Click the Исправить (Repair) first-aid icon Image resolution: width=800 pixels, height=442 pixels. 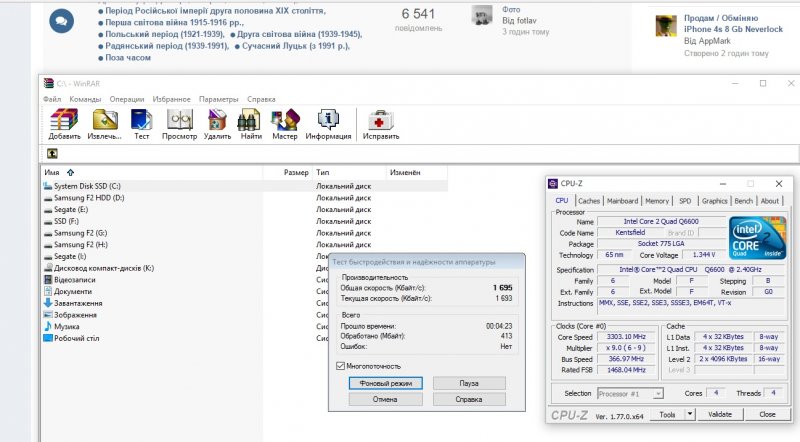pyautogui.click(x=380, y=121)
